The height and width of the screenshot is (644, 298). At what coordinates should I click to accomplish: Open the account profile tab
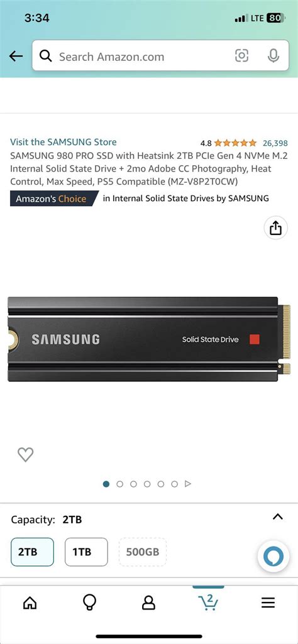[148, 603]
